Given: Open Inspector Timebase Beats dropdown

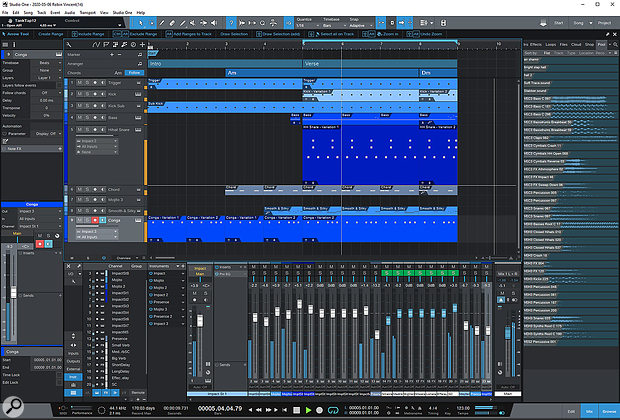Looking at the screenshot, I should pos(46,63).
